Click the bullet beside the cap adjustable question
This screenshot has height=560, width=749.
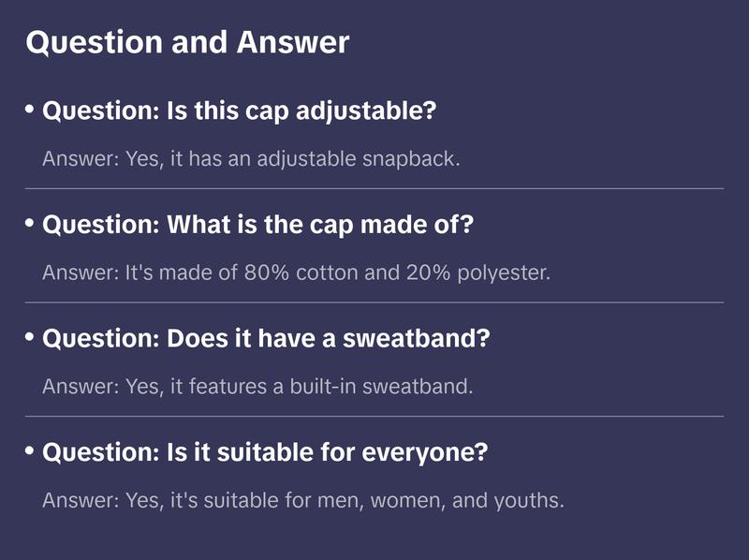[30, 110]
